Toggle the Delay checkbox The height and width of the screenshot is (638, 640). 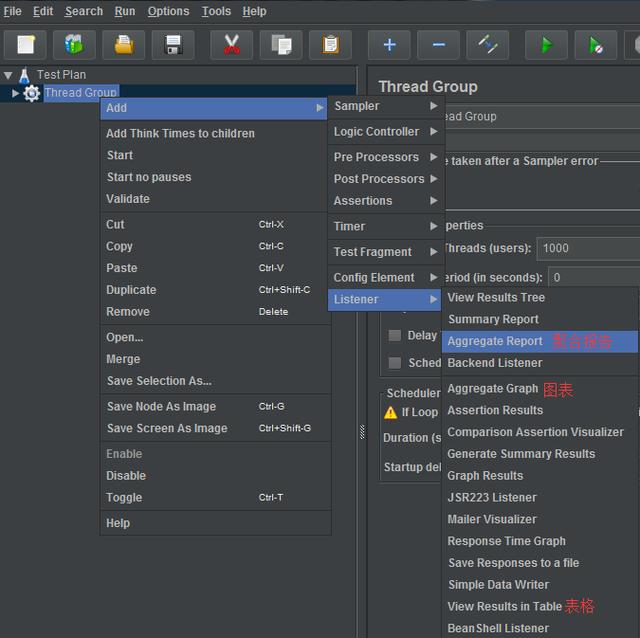(395, 336)
